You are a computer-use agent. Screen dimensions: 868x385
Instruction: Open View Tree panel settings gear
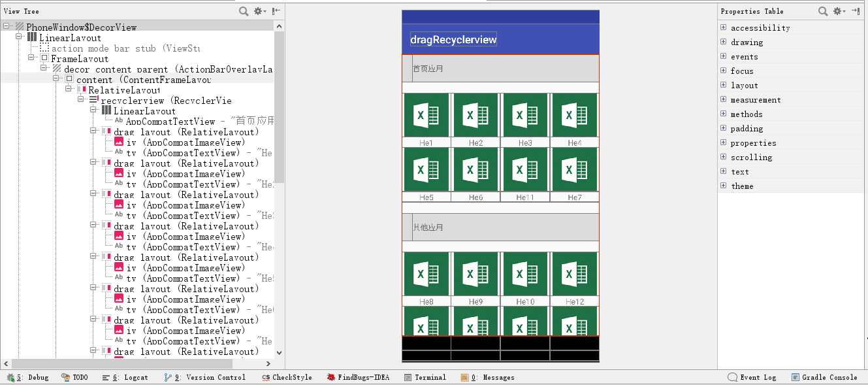pos(260,11)
